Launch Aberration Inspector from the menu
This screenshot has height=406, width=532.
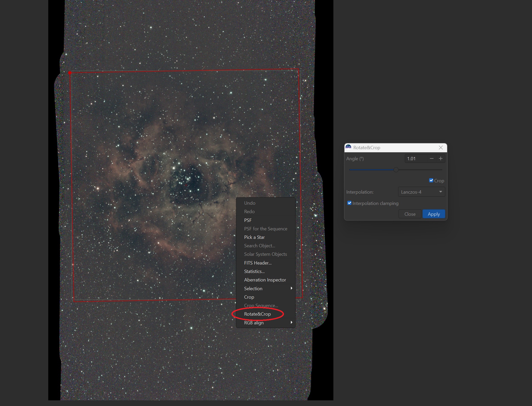[x=265, y=280]
